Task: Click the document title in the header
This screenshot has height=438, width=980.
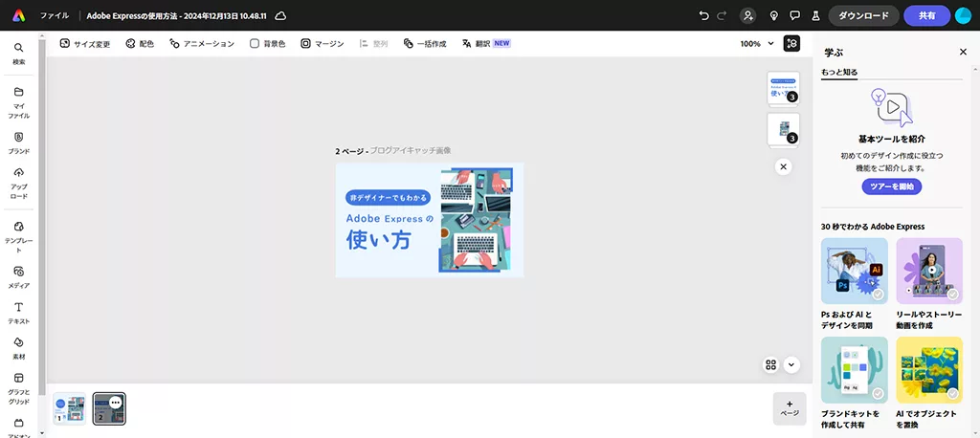Action: point(177,15)
